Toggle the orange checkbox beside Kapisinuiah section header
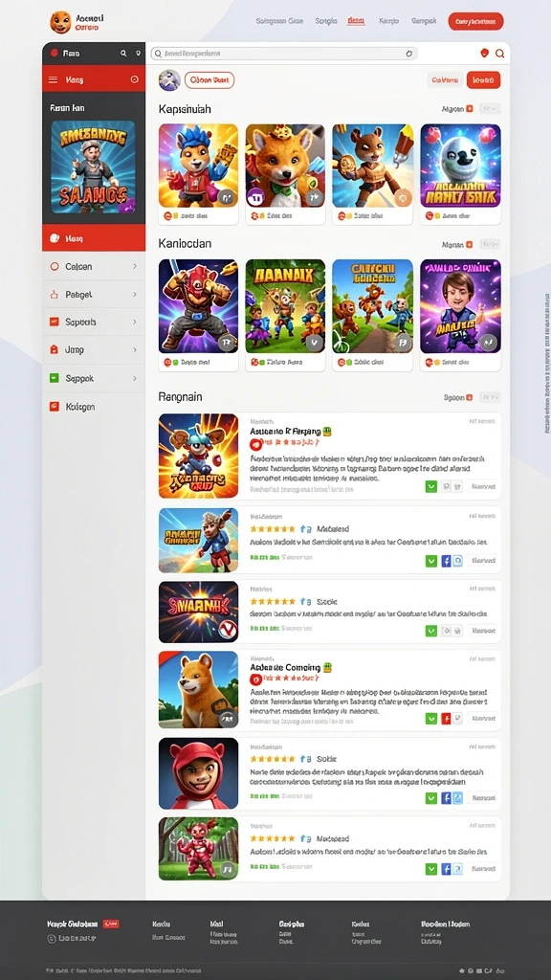The height and width of the screenshot is (980, 551). point(470,109)
